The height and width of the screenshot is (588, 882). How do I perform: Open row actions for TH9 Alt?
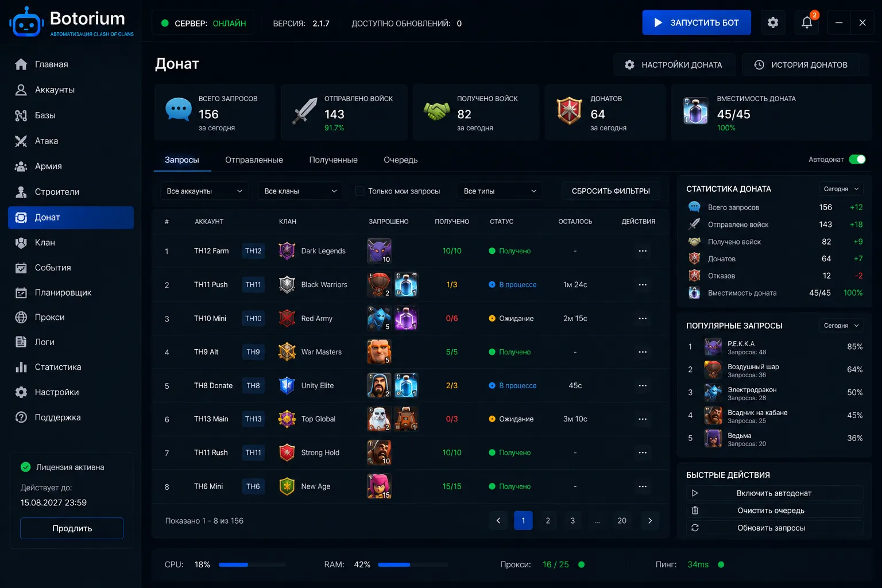pyautogui.click(x=643, y=352)
